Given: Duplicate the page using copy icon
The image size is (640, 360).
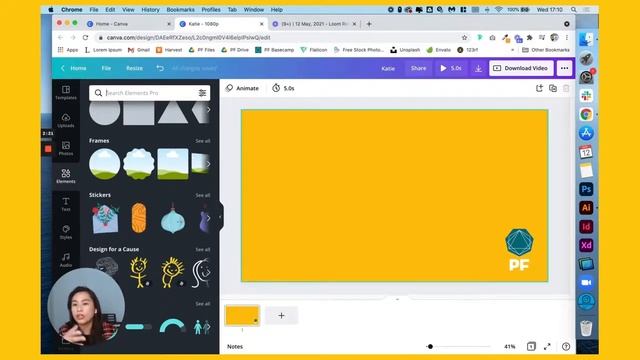Looking at the screenshot, I should click(x=553, y=88).
